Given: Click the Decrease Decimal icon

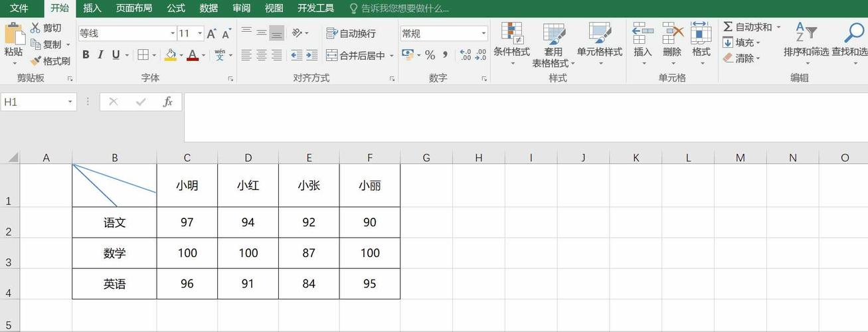Looking at the screenshot, I should click(481, 55).
